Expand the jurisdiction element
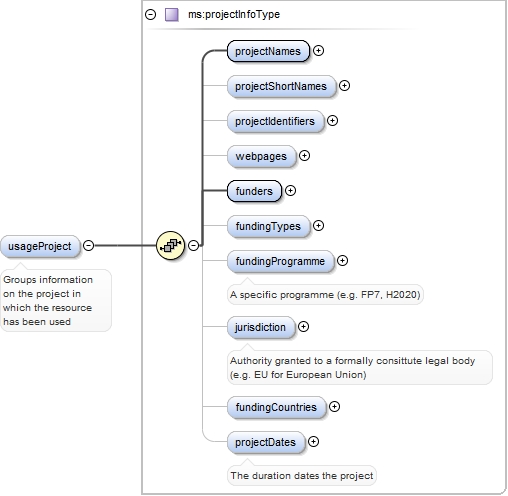 pos(303,327)
